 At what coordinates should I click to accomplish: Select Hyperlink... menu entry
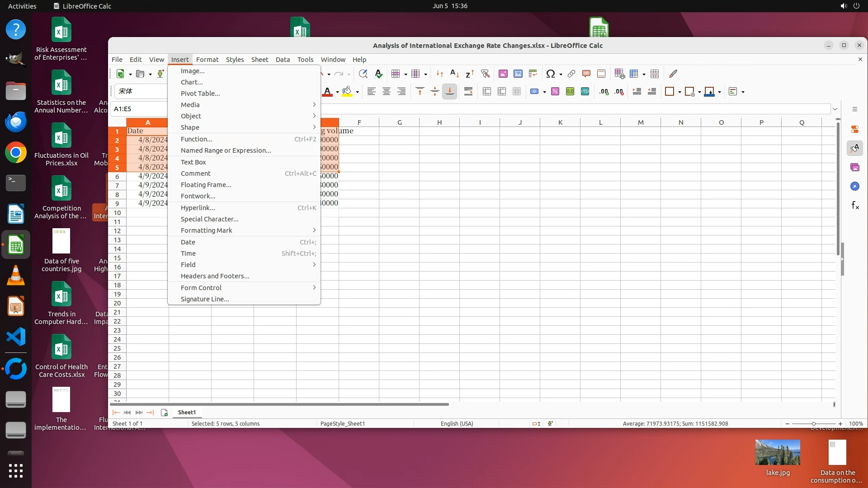(x=198, y=208)
